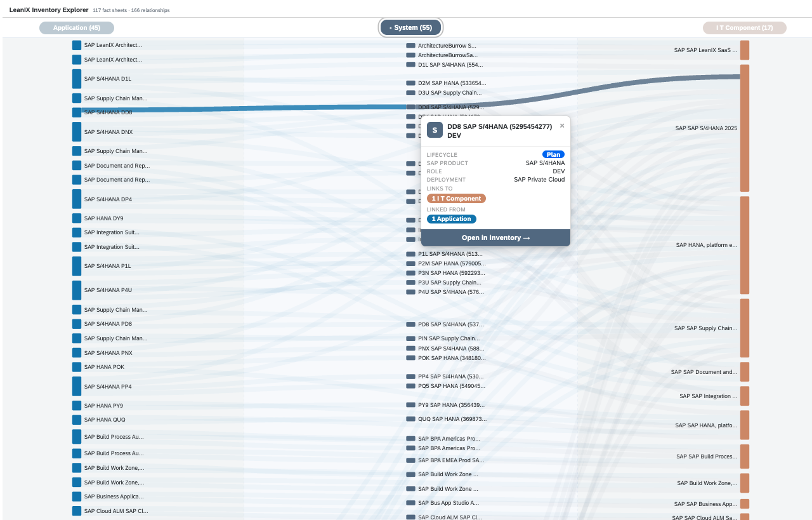This screenshot has width=812, height=520.
Task: Select the PNX SAP S/4HANA (588... system label
Action: coord(451,349)
